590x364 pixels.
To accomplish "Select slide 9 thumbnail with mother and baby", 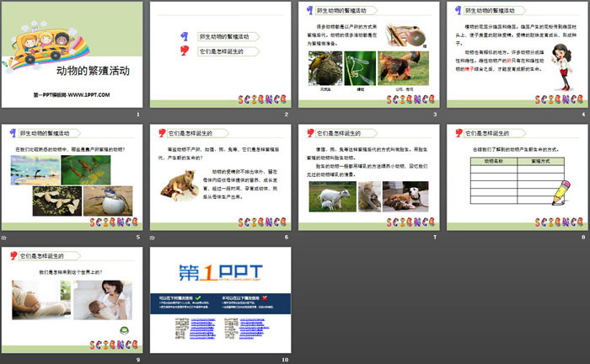I will click(x=72, y=300).
